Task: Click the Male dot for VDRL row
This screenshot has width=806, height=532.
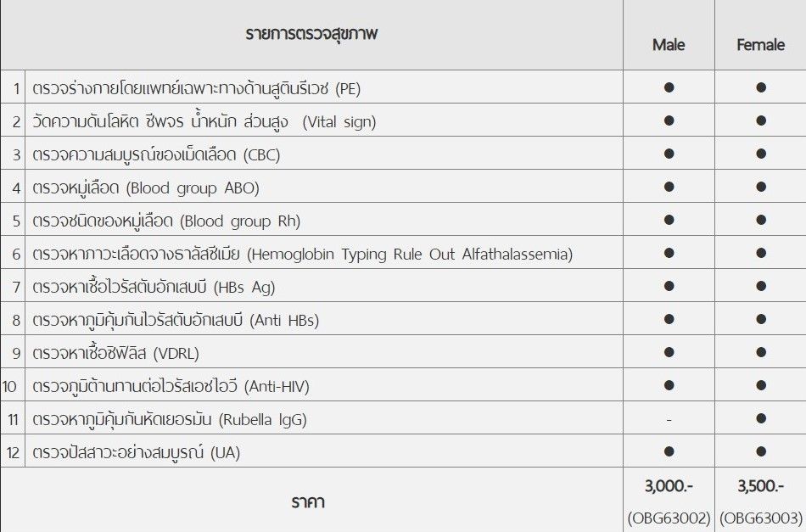Action: (669, 352)
